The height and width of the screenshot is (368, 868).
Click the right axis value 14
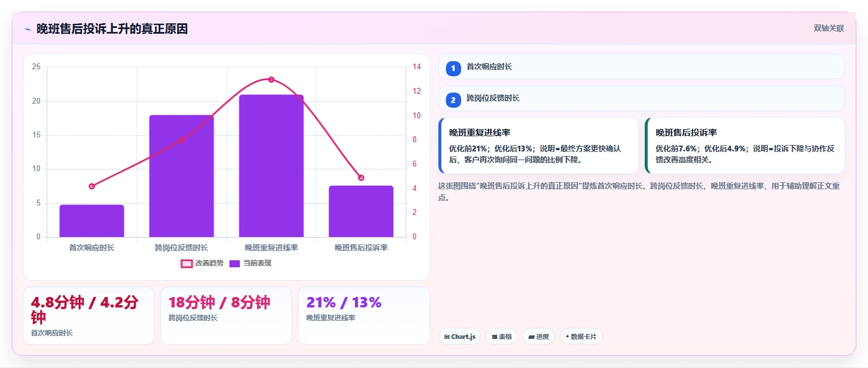[x=417, y=67]
